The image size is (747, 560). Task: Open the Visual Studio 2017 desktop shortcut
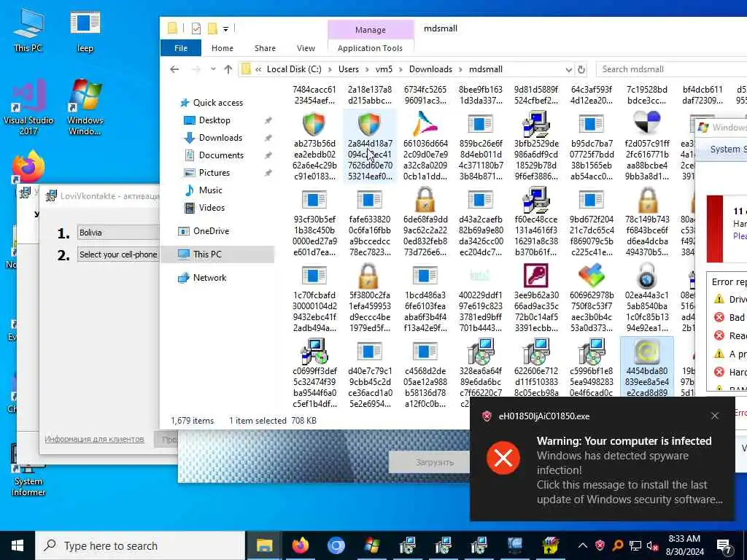[x=28, y=107]
